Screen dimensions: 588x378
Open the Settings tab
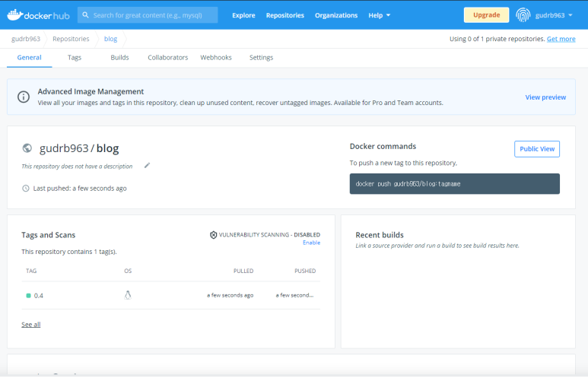pos(262,57)
